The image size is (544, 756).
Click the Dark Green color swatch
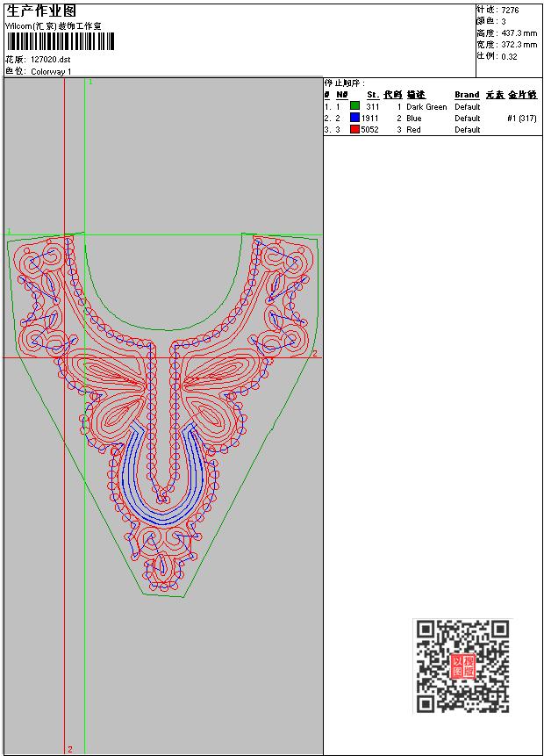click(x=354, y=105)
